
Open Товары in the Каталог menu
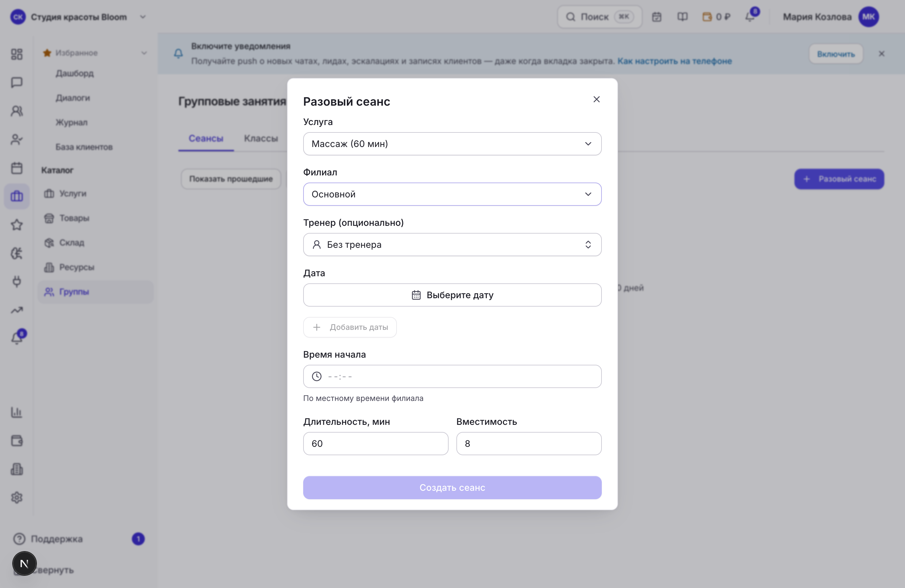(95, 218)
